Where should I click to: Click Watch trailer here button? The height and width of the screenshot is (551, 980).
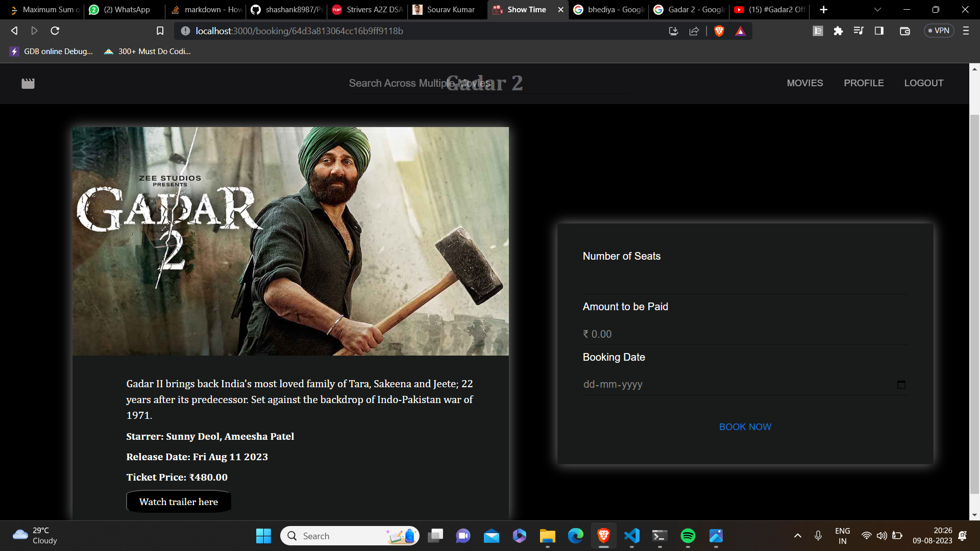tap(179, 502)
